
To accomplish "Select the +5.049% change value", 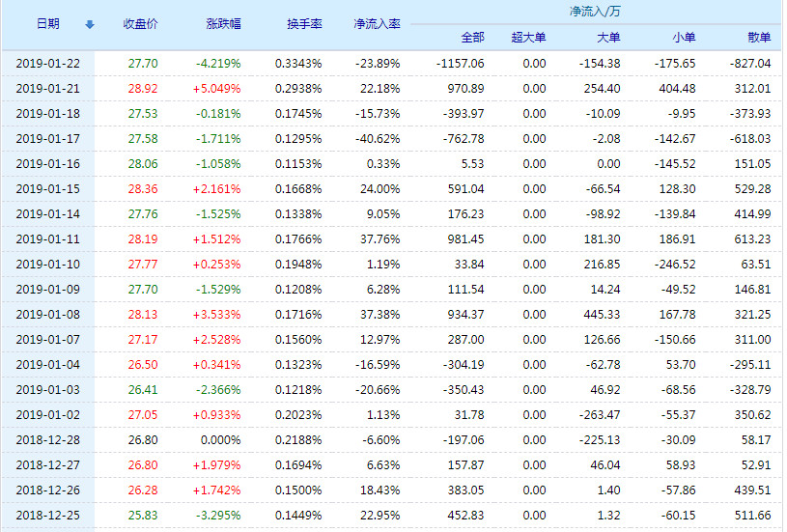I will [218, 88].
